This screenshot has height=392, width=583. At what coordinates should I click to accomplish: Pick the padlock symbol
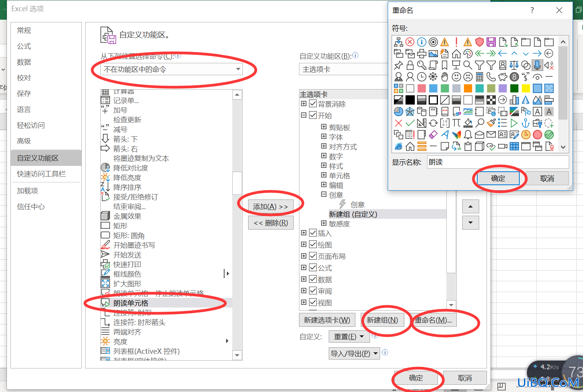410,65
